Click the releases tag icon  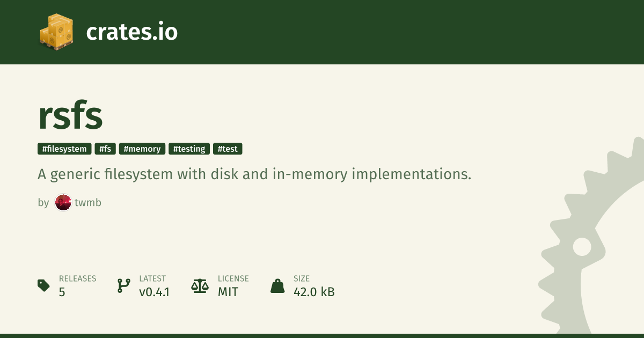pos(43,285)
